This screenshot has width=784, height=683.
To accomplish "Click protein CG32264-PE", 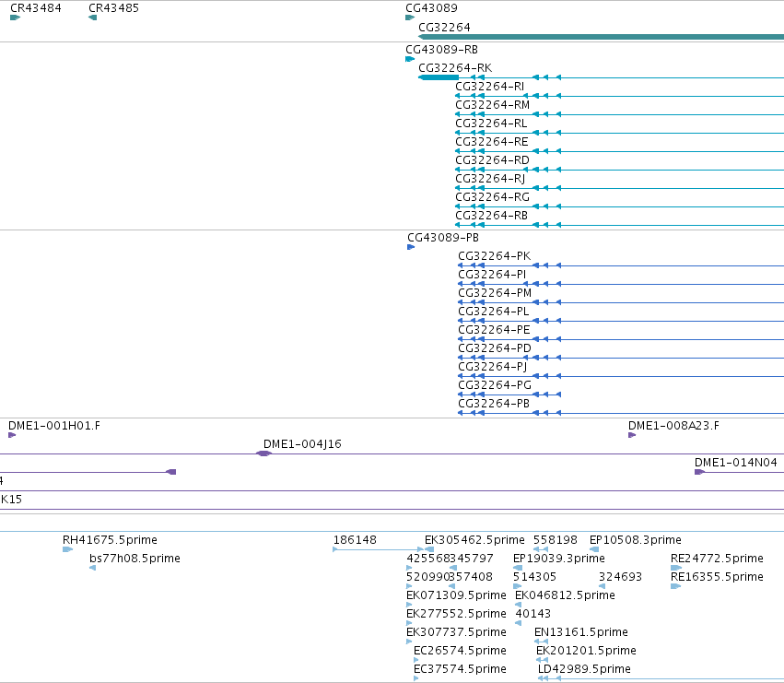I will tap(494, 330).
